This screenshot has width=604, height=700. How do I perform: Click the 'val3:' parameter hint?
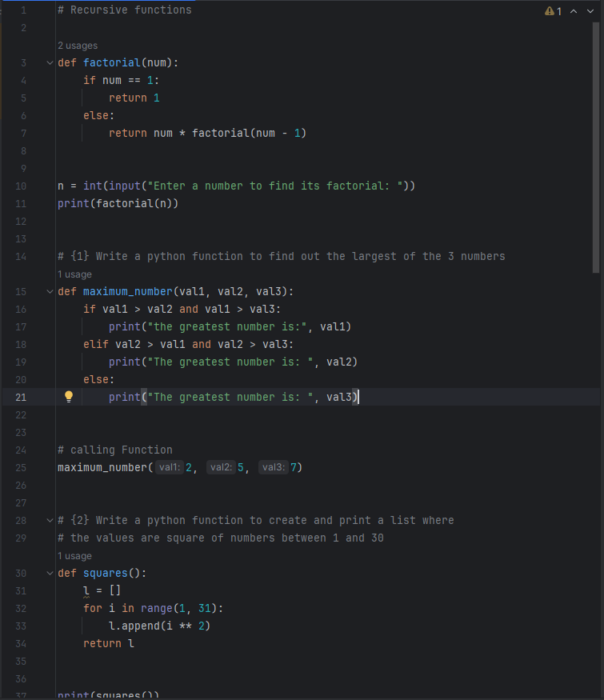274,467
